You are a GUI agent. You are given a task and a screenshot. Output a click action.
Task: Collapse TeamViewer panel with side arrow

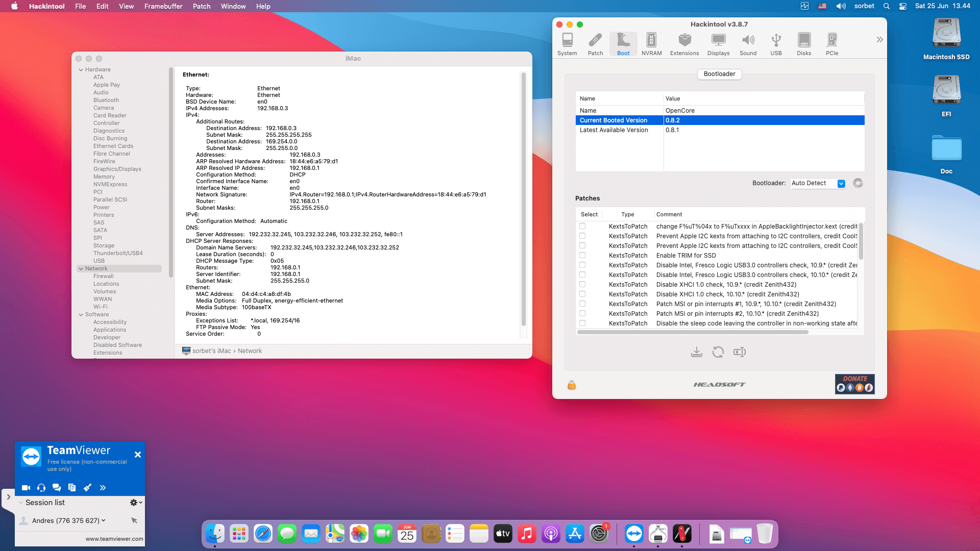[x=8, y=497]
